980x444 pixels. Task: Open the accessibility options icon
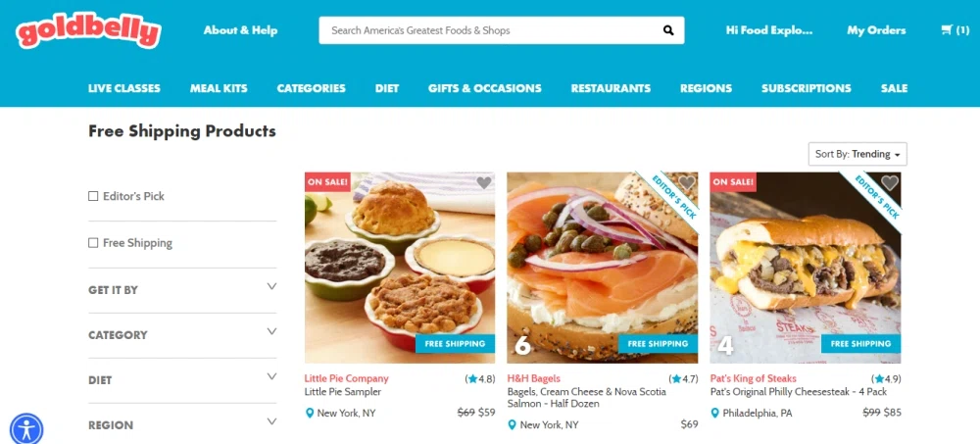click(x=26, y=429)
